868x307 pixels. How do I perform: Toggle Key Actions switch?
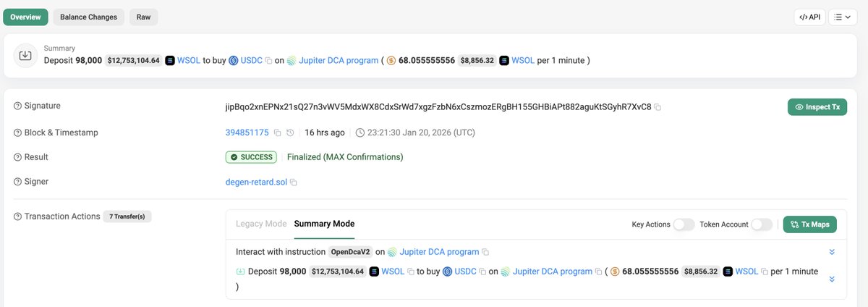click(684, 224)
